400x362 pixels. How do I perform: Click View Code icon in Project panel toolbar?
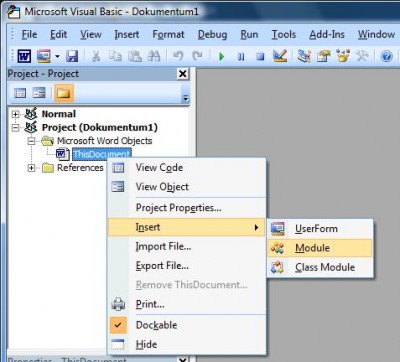click(x=20, y=93)
